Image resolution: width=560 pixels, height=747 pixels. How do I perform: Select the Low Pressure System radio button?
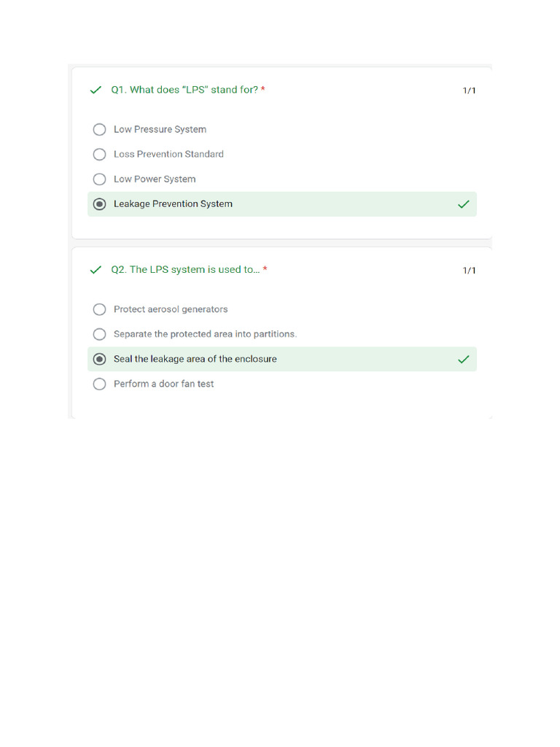click(x=99, y=130)
